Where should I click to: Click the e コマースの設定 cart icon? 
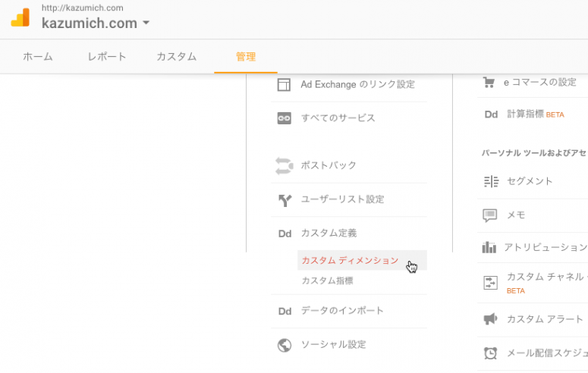490,82
